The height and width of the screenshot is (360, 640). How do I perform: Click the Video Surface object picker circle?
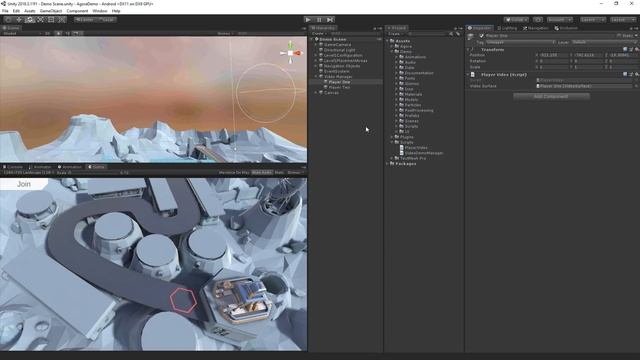pyautogui.click(x=636, y=86)
